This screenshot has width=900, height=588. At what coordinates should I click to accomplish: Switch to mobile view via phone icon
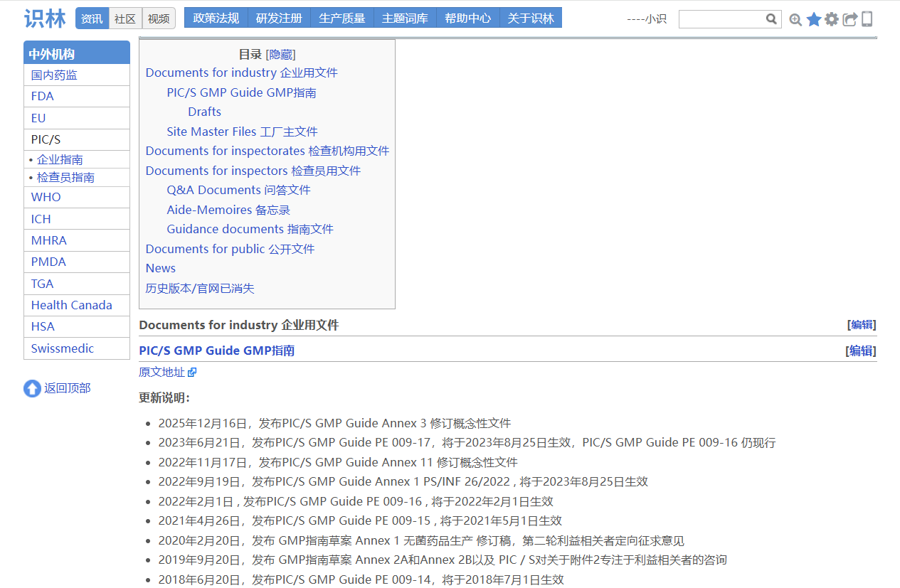click(x=867, y=19)
